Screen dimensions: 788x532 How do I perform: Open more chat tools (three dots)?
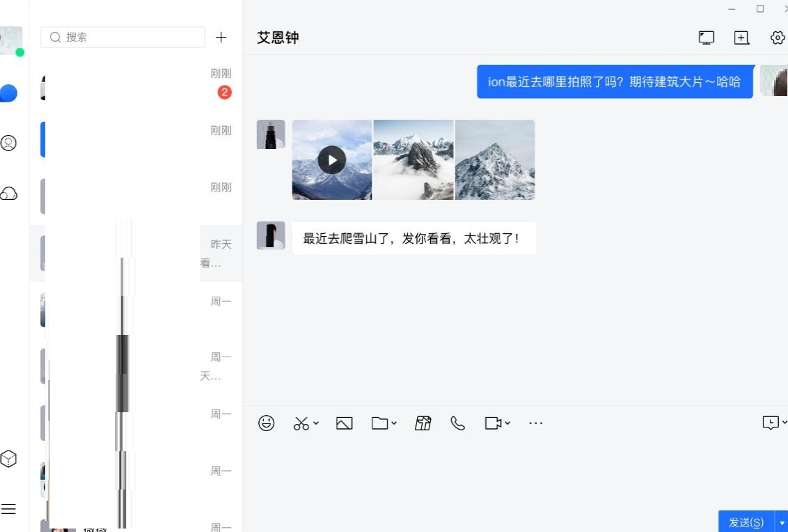[536, 423]
